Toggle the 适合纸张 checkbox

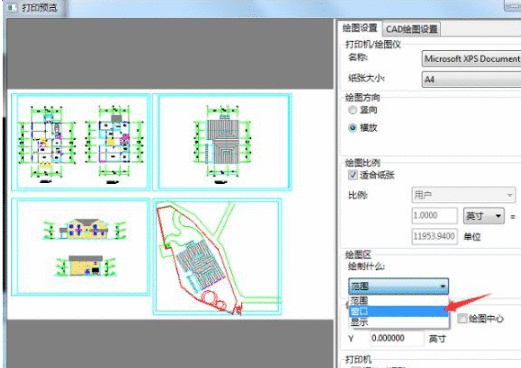(x=353, y=175)
